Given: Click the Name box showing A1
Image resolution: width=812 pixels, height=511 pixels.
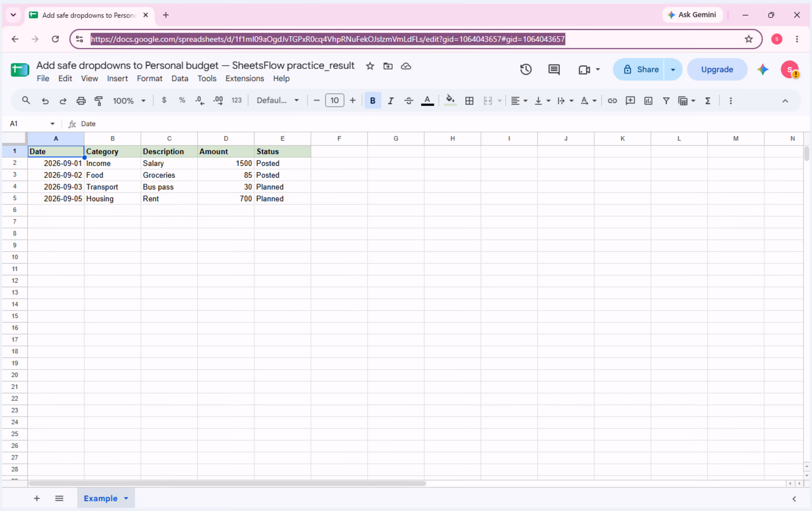Looking at the screenshot, I should click(x=32, y=124).
